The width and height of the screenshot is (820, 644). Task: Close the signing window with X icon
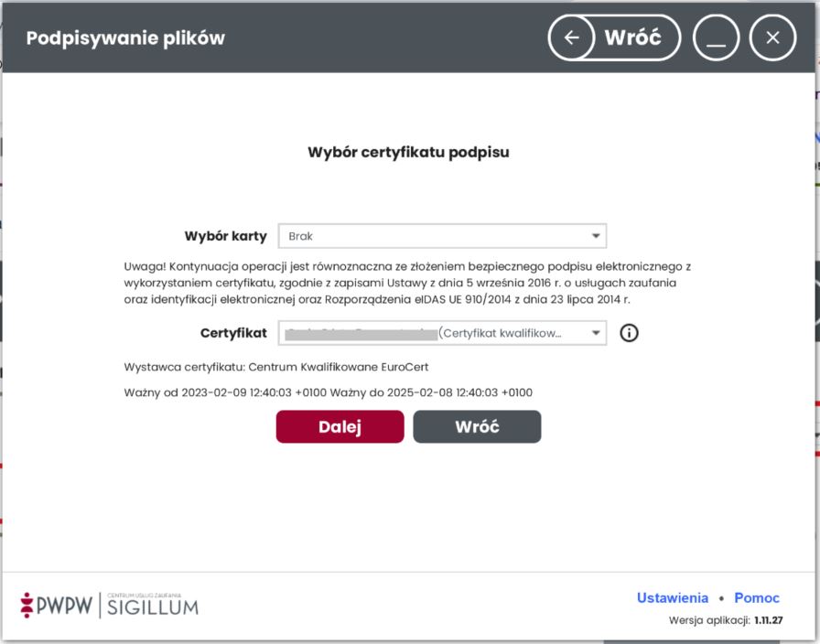coord(773,38)
